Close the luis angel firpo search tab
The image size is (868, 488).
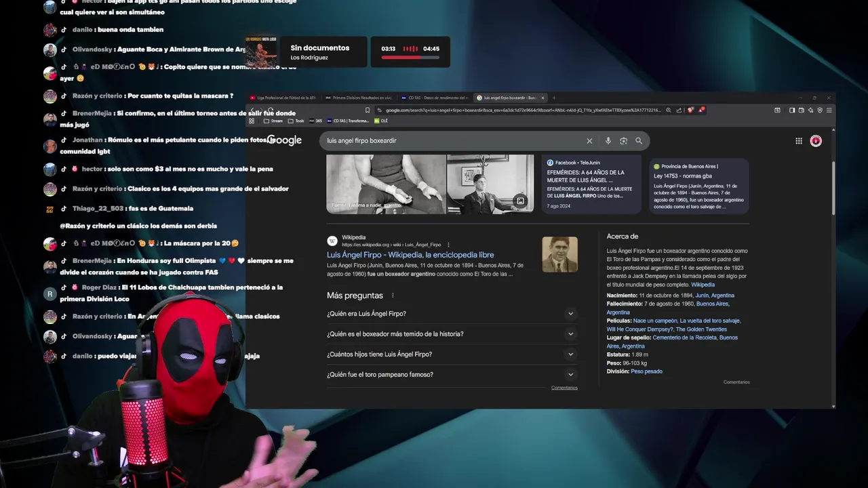point(542,98)
